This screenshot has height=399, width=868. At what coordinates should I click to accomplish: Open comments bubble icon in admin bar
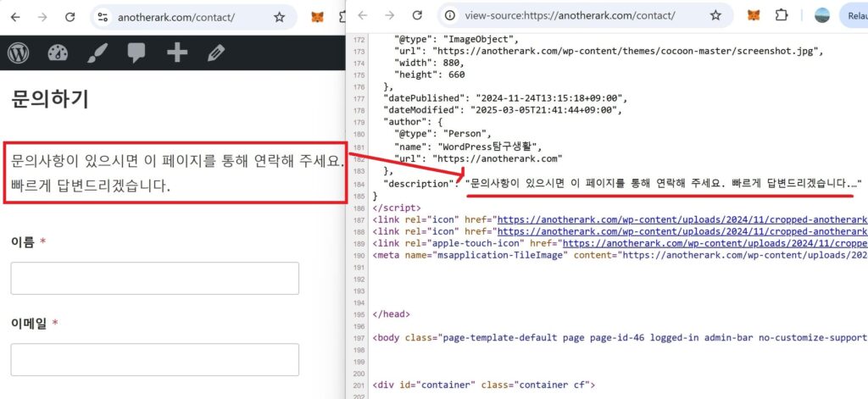coord(136,53)
